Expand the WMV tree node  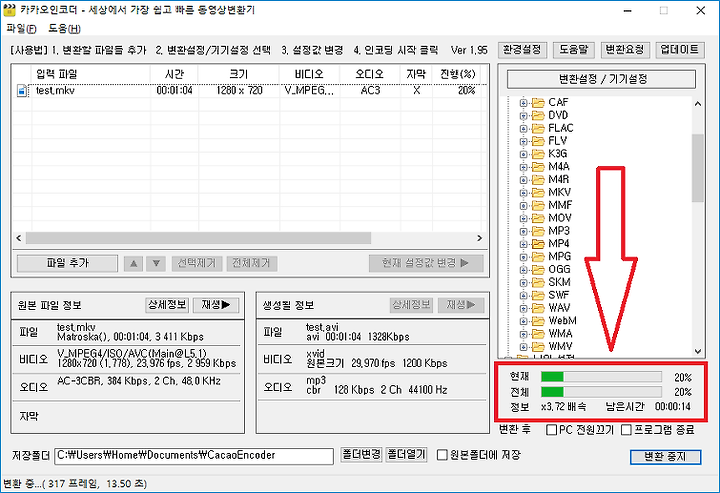tap(523, 347)
